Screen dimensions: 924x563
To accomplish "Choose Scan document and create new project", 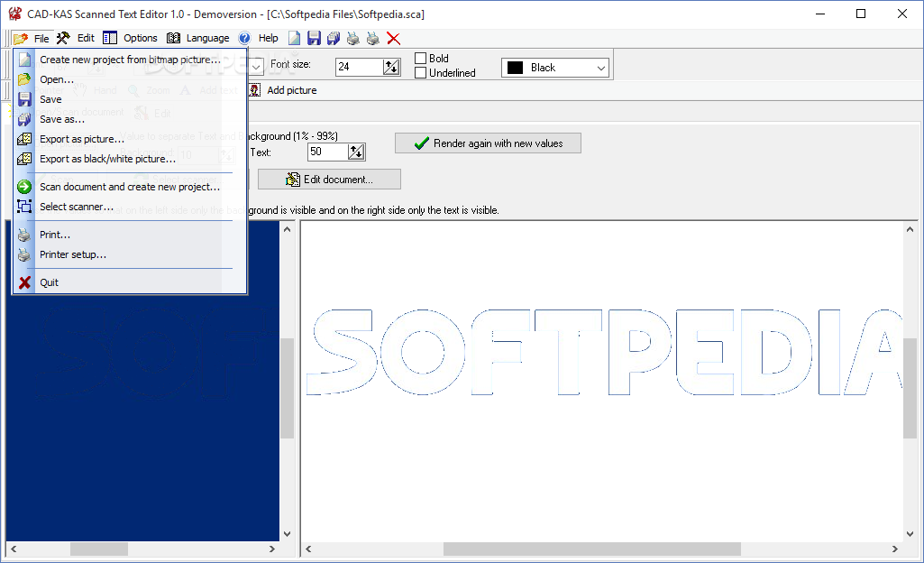I will 130,187.
